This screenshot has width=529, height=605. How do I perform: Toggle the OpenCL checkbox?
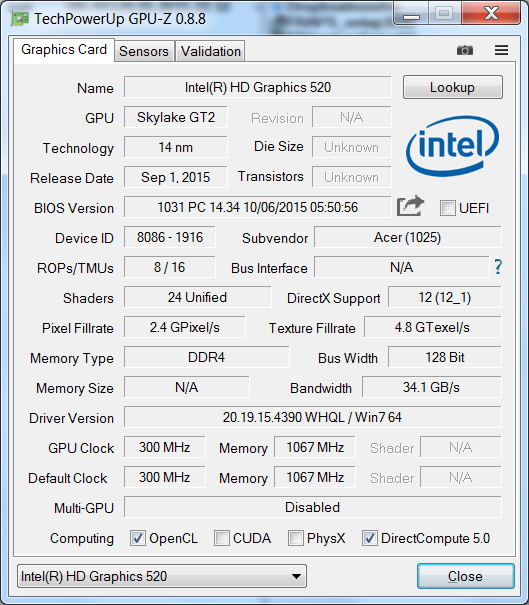[138, 538]
